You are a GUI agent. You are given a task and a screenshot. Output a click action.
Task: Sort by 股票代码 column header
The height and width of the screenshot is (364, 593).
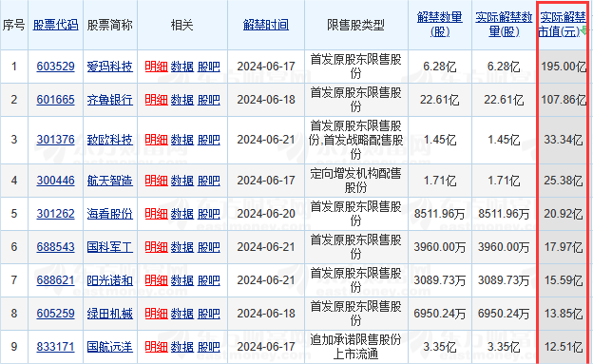pos(55,25)
